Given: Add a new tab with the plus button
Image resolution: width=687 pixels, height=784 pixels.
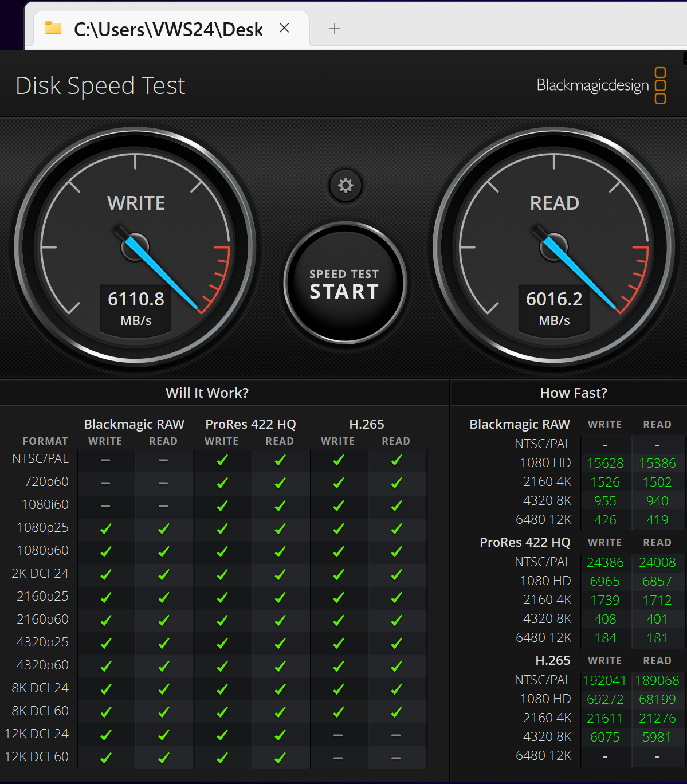Looking at the screenshot, I should tap(335, 29).
